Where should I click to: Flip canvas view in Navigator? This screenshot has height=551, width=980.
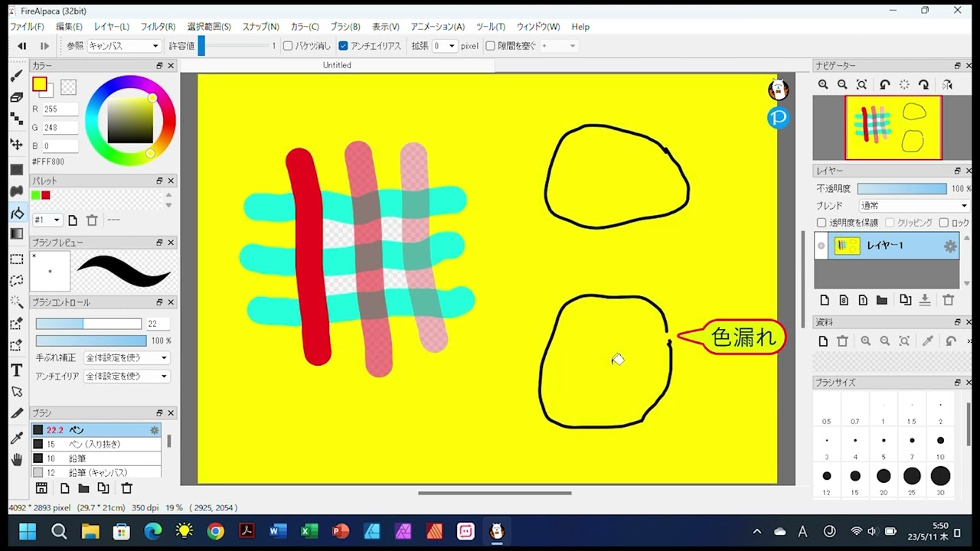(x=948, y=85)
